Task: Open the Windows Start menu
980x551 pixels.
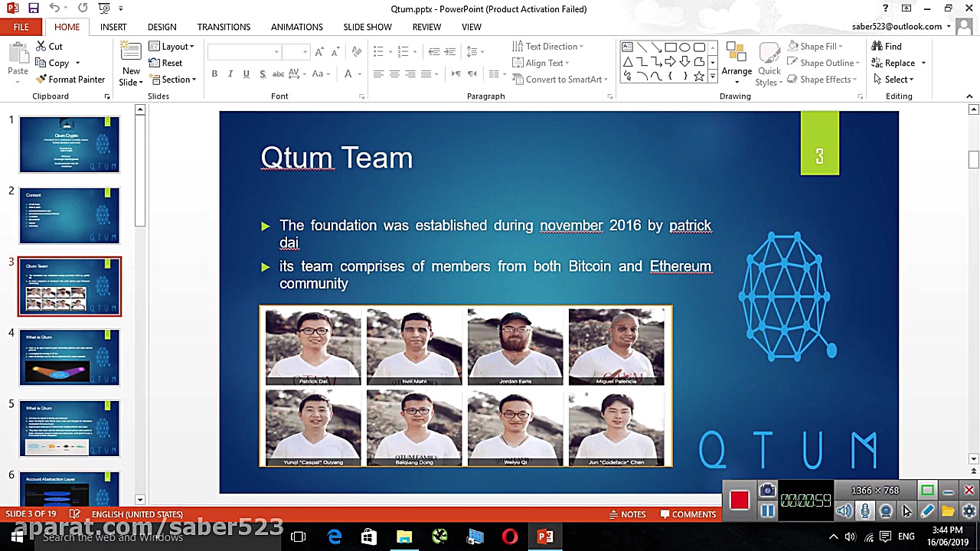Action: pyautogui.click(x=17, y=537)
